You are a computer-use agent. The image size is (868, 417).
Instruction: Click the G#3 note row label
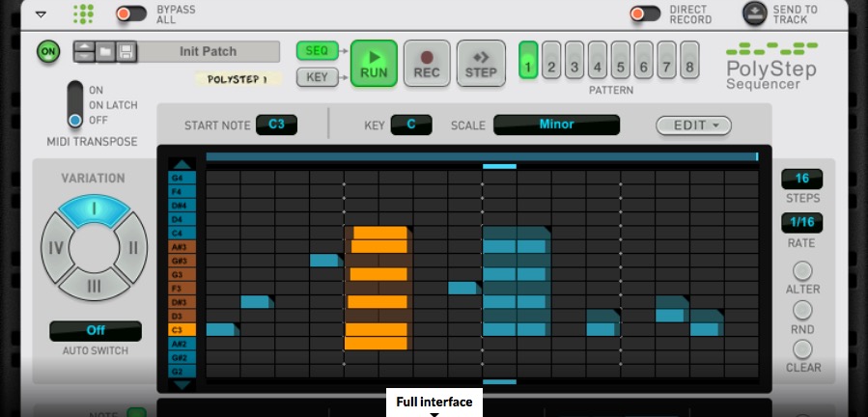(182, 261)
